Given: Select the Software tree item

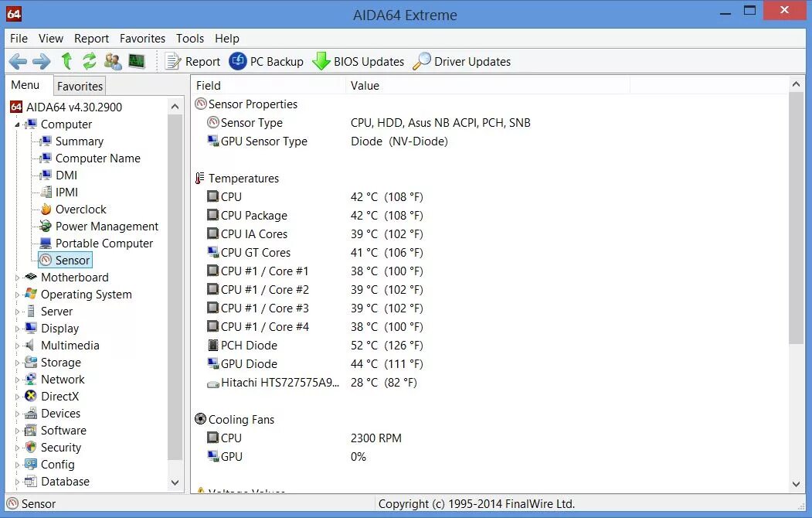Looking at the screenshot, I should click(x=63, y=431).
